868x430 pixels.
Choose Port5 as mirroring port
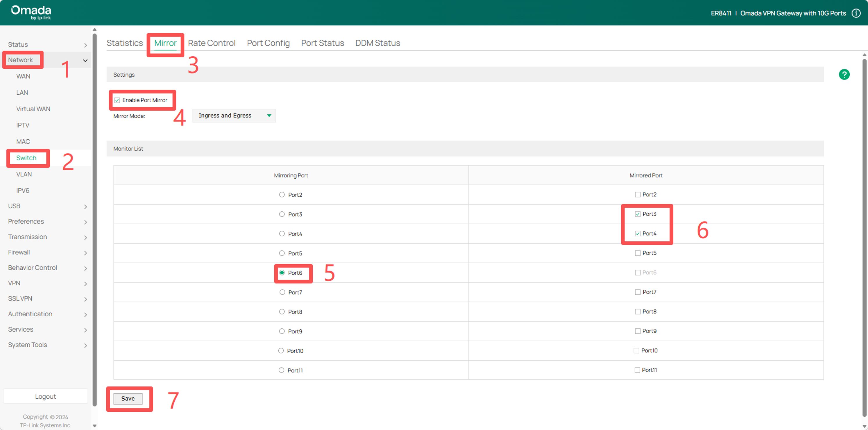coord(282,253)
